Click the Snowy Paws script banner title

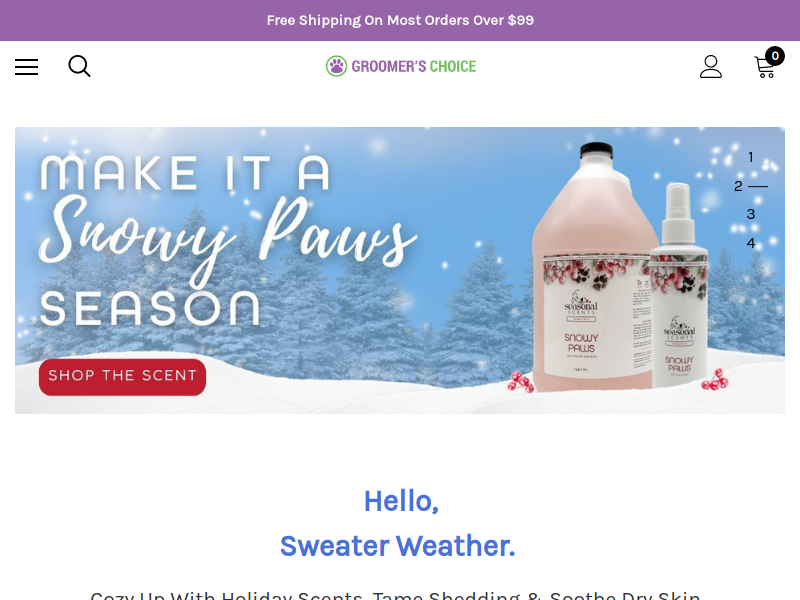pyautogui.click(x=228, y=235)
